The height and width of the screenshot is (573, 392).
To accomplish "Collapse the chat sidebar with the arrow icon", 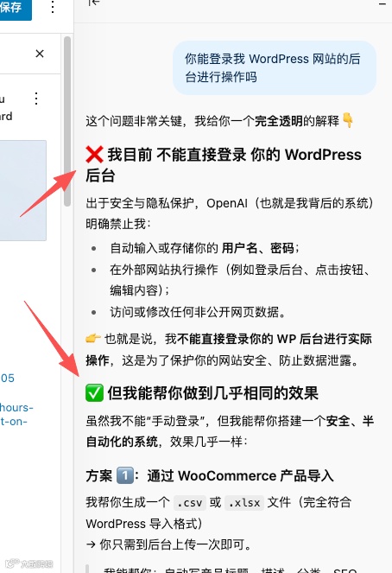I will tap(94, 3).
